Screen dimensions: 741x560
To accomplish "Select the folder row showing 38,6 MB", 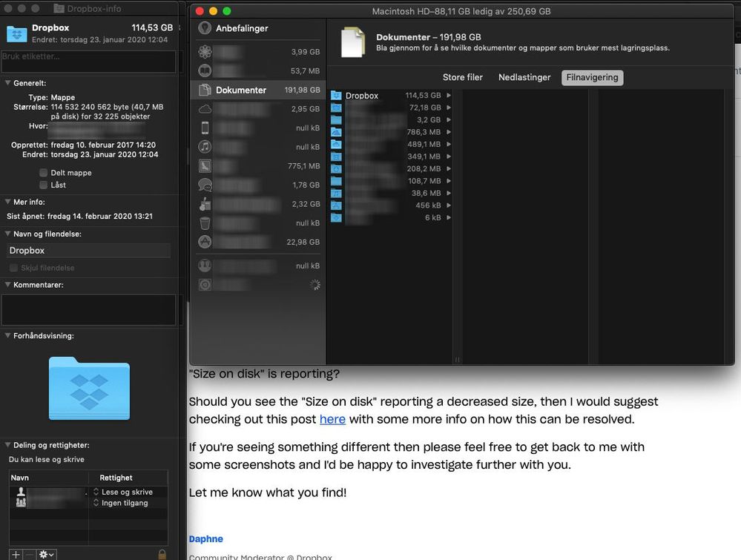I will click(391, 194).
